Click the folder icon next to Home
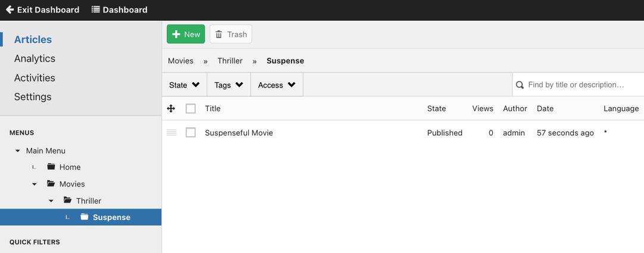The width and height of the screenshot is (644, 253). coord(51,167)
